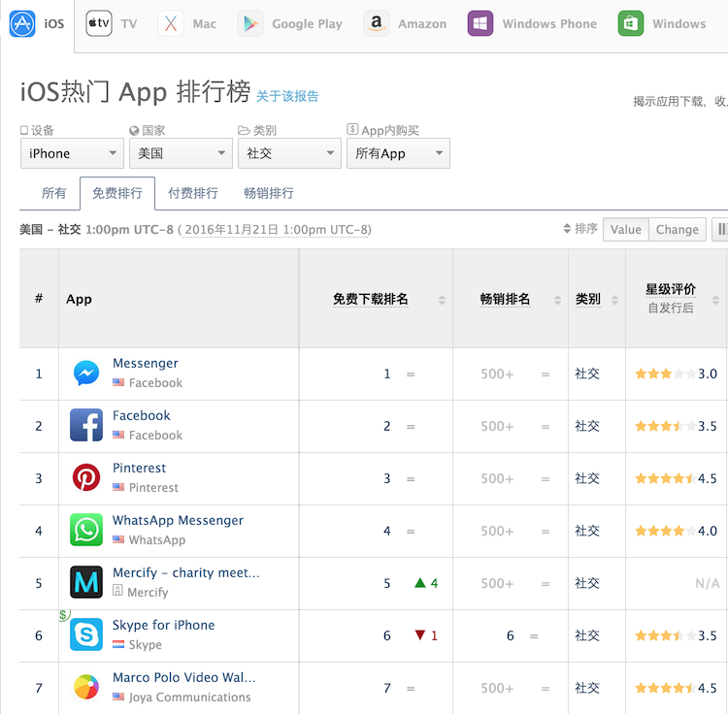Click the Skype for iPhone icon

(x=86, y=635)
